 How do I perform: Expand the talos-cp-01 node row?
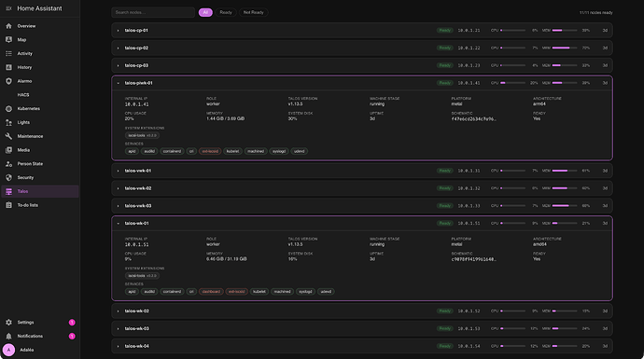[362, 31]
